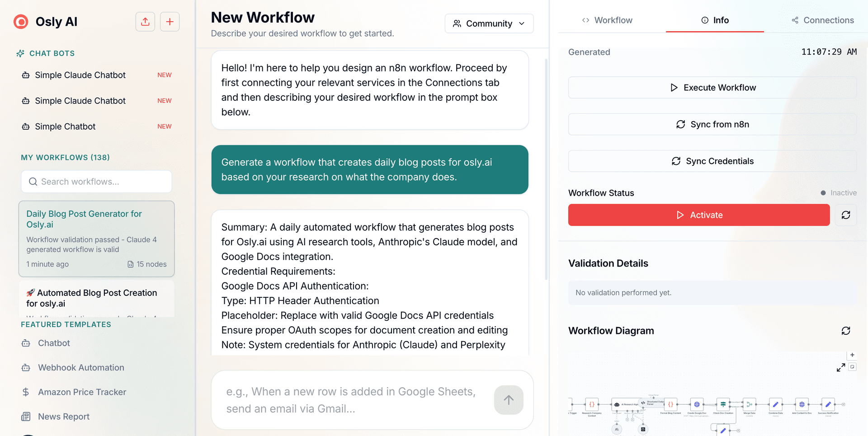Click refresh icon beside Workflow Diagram heading

pyautogui.click(x=846, y=331)
